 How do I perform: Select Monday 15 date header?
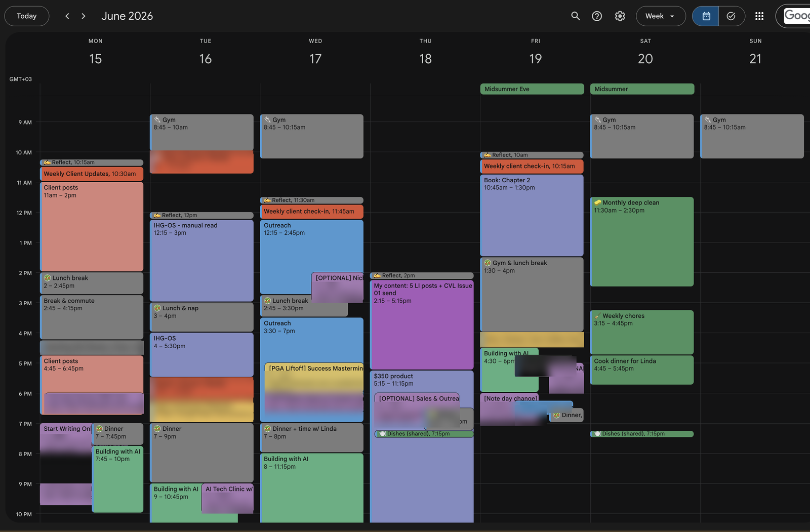95,59
